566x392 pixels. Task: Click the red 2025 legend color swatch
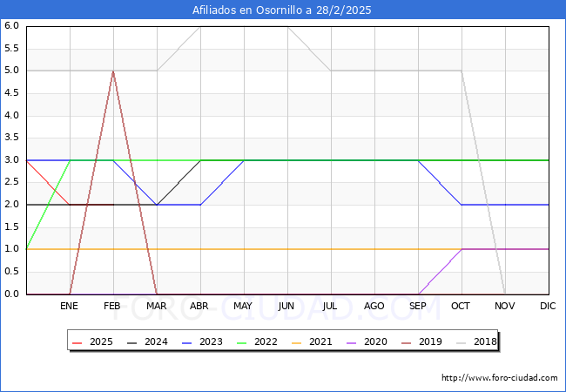pyautogui.click(x=77, y=342)
